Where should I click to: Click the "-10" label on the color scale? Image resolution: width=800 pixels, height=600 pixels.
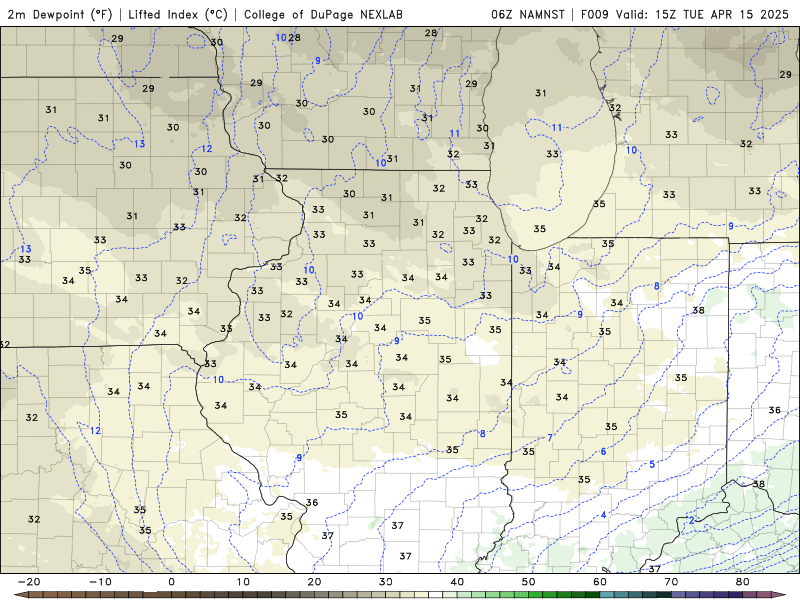point(100,582)
